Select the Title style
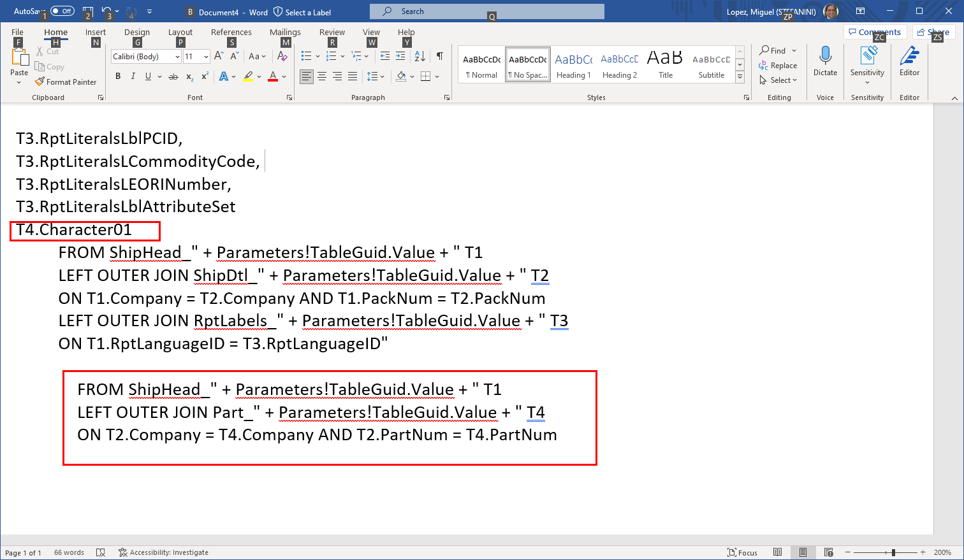The width and height of the screenshot is (964, 560). click(666, 65)
